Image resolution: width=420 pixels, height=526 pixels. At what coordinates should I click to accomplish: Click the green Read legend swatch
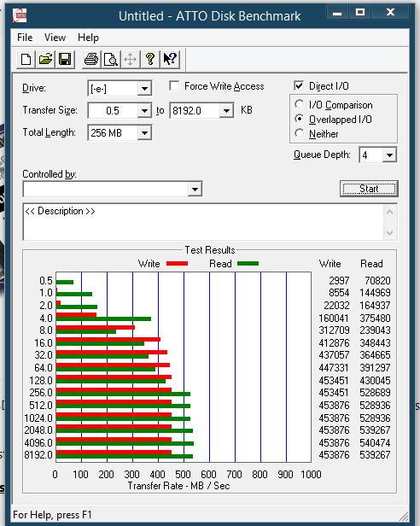pos(248,263)
